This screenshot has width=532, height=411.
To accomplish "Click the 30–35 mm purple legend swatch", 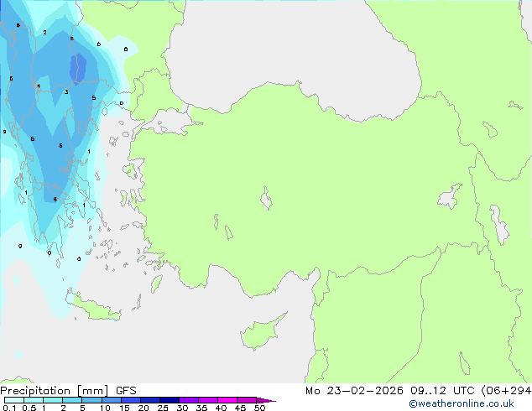I will 189,400.
